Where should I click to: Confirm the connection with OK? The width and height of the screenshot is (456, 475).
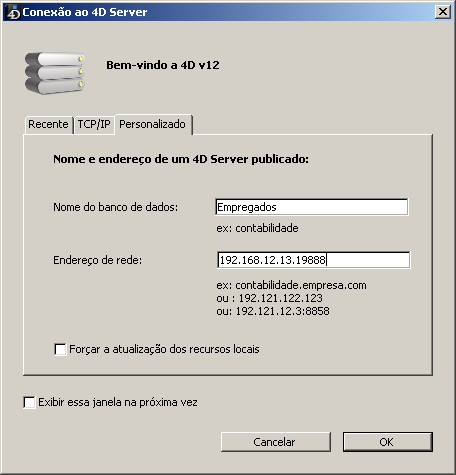pyautogui.click(x=388, y=442)
